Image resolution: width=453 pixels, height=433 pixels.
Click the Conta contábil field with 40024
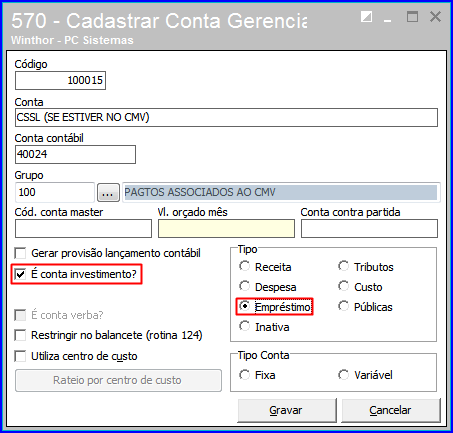pos(75,154)
